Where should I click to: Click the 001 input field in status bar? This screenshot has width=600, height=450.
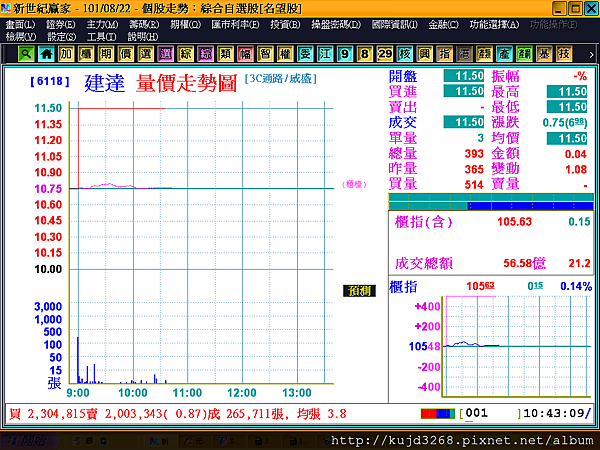(x=490, y=414)
